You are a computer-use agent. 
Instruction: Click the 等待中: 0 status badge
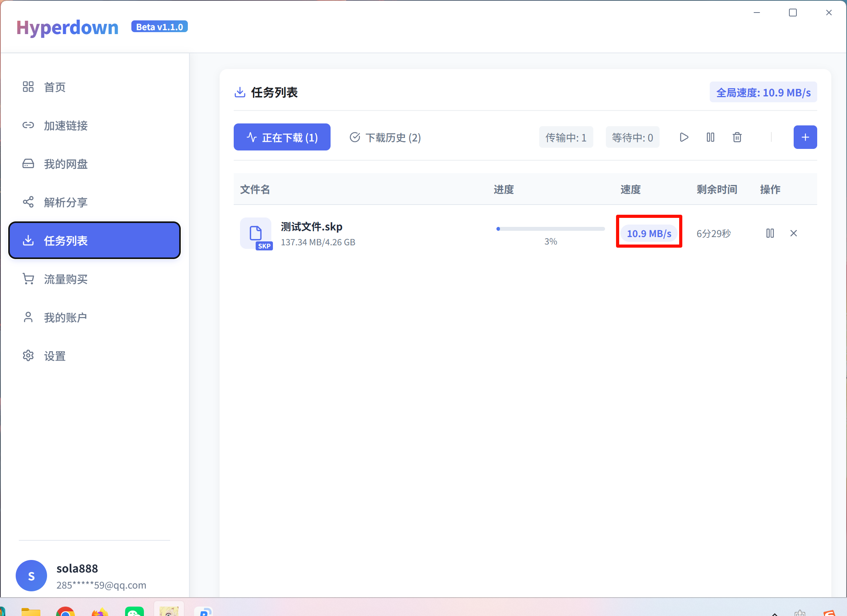pyautogui.click(x=633, y=137)
